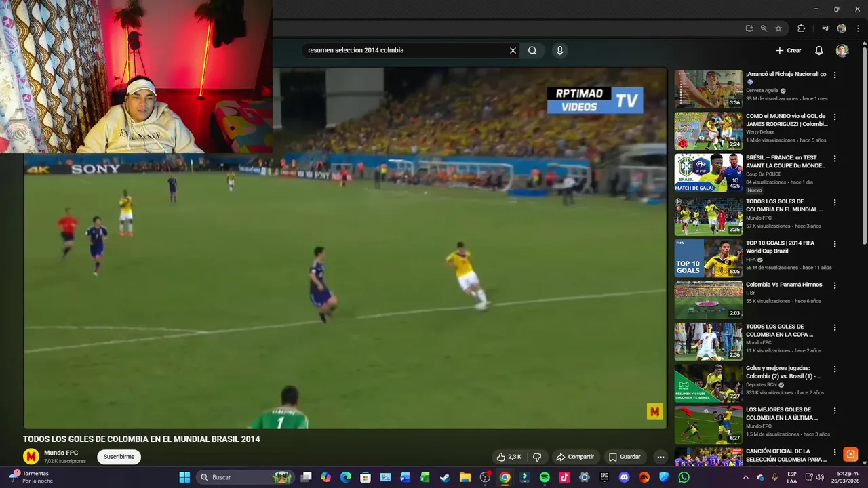
Task: Open the Tormentas weather widget
Action: (30, 477)
